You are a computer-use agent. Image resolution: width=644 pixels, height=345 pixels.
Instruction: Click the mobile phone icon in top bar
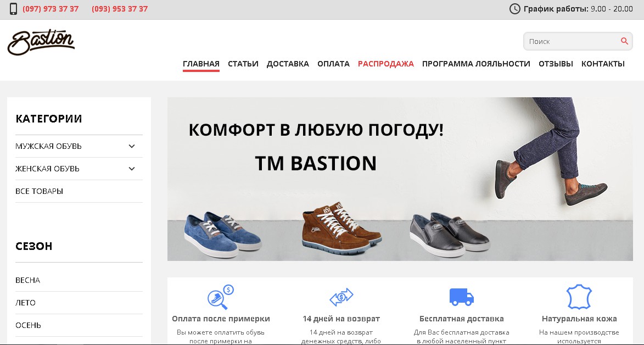[14, 9]
